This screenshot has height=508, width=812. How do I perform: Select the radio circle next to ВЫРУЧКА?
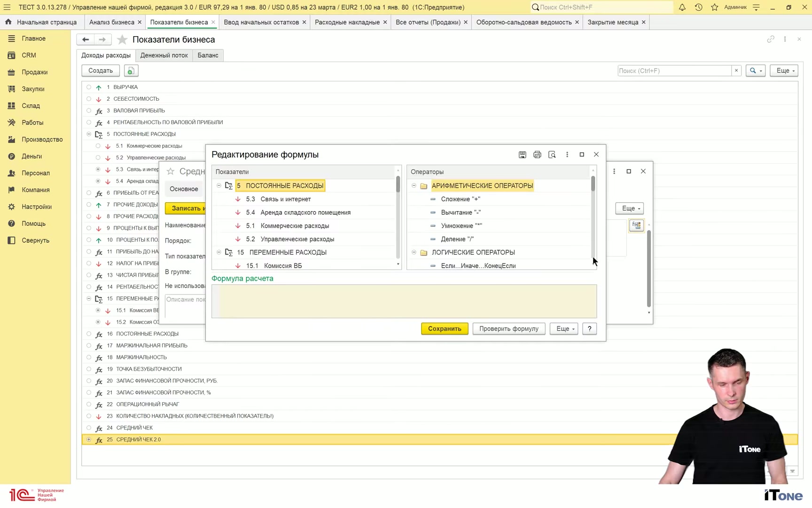click(x=89, y=87)
